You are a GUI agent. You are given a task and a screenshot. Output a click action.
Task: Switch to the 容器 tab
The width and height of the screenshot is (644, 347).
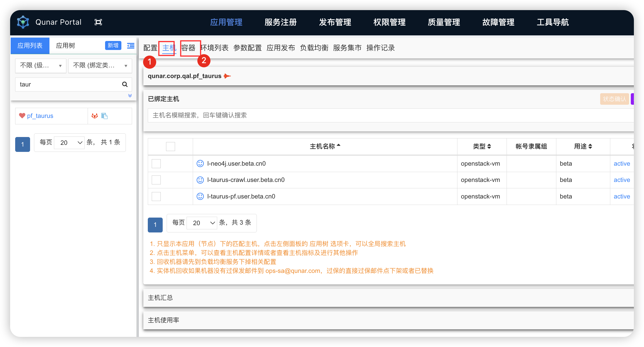[x=188, y=48]
